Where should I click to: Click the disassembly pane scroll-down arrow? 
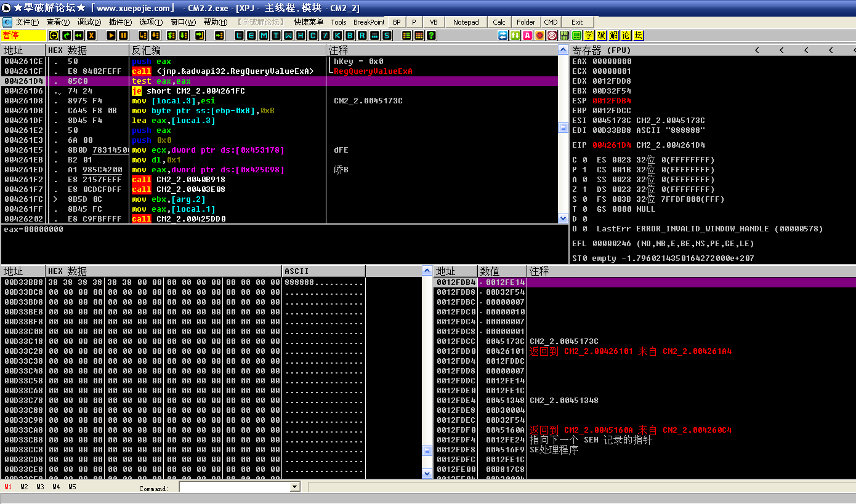pyautogui.click(x=563, y=218)
